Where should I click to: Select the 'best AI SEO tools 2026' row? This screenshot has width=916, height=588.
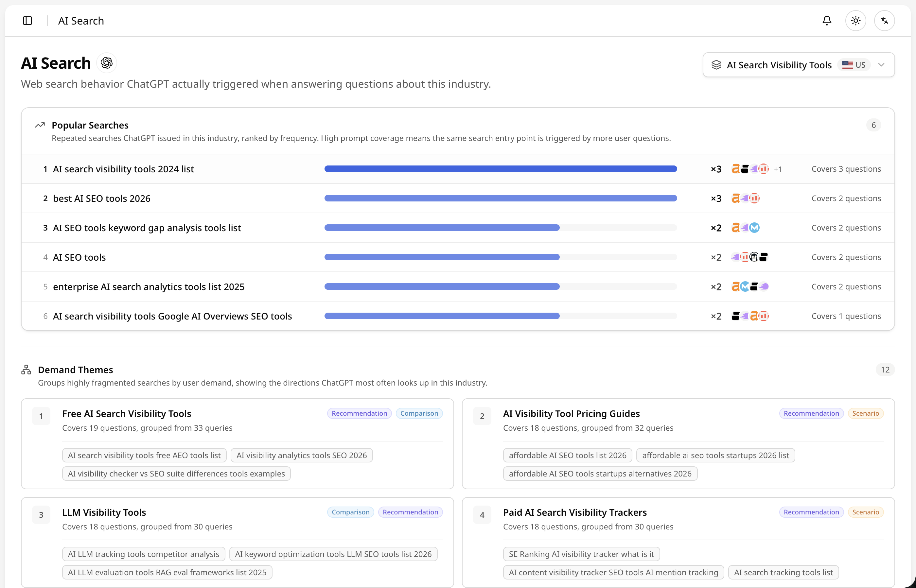pyautogui.click(x=458, y=199)
